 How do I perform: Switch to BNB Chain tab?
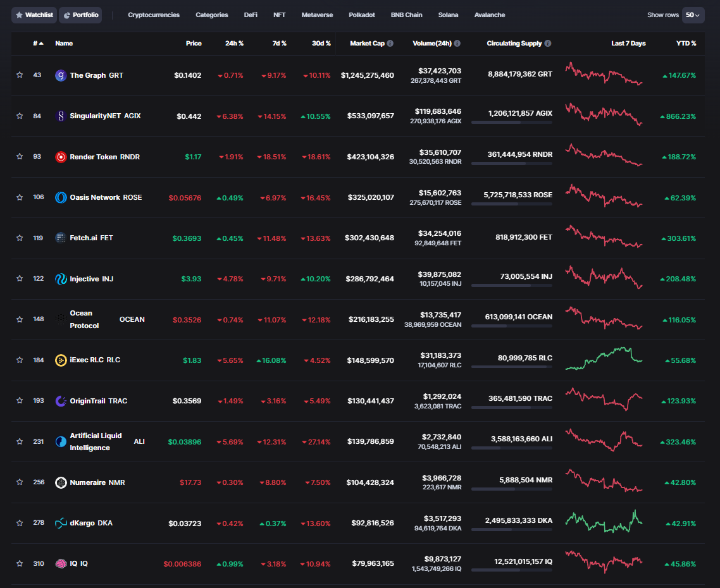406,15
